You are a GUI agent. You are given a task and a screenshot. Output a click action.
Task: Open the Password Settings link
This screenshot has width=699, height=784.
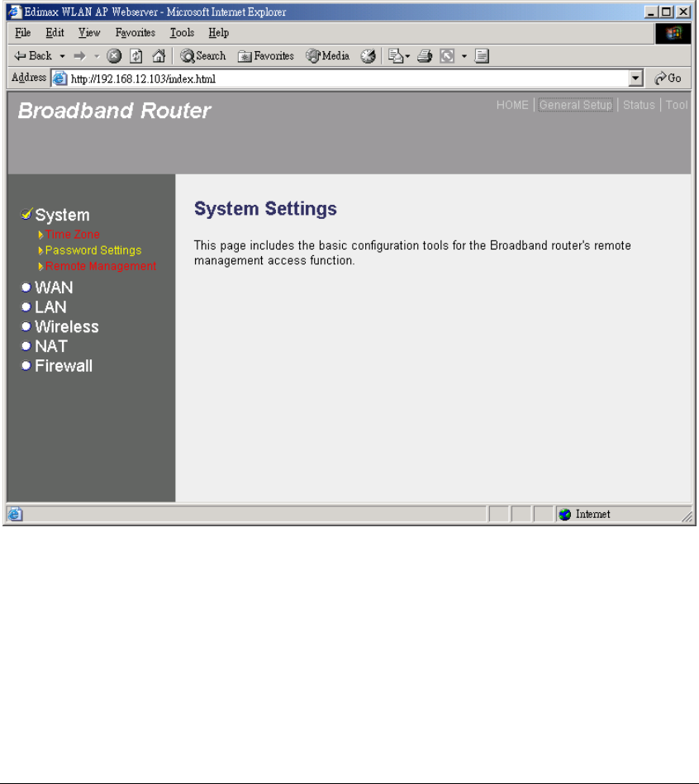pos(93,250)
